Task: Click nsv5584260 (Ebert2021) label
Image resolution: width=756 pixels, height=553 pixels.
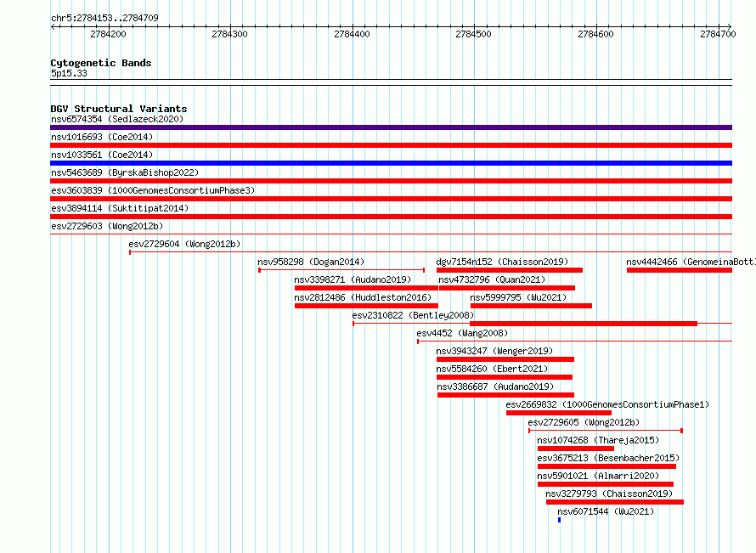Action: click(492, 369)
